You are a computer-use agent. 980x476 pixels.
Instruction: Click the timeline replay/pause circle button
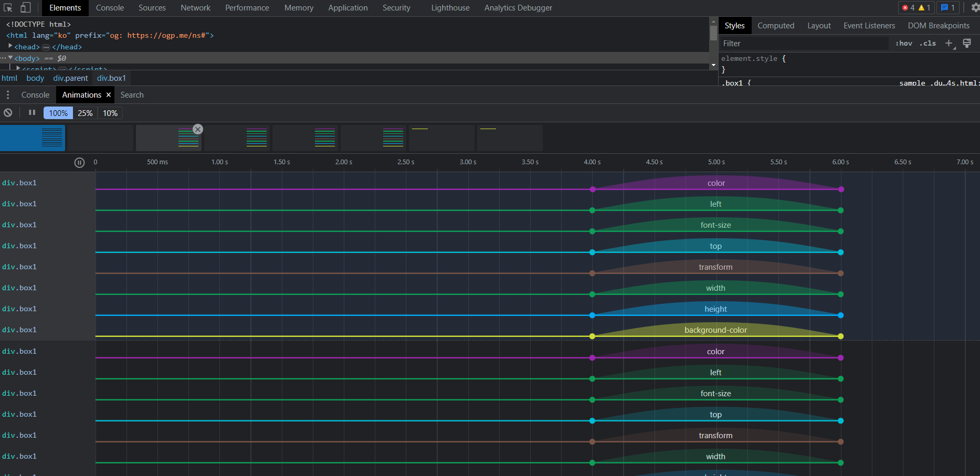[79, 163]
